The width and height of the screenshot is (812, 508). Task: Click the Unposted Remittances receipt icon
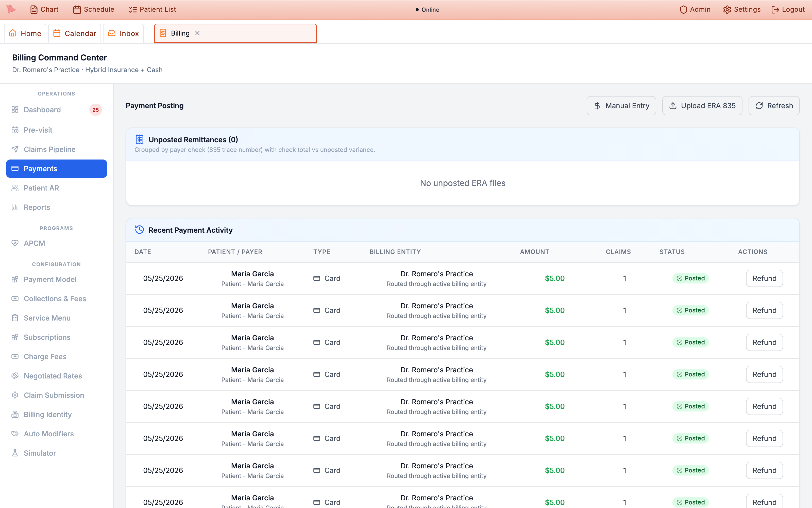click(139, 139)
